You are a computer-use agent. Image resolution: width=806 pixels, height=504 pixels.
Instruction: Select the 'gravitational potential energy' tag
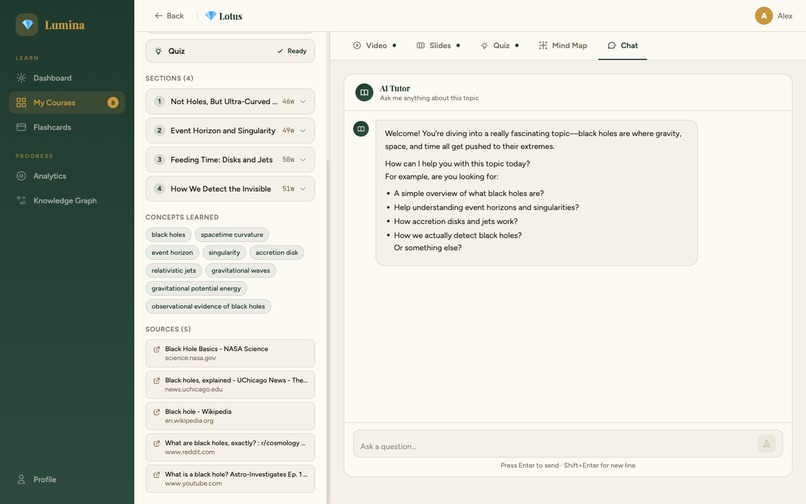pyautogui.click(x=196, y=289)
